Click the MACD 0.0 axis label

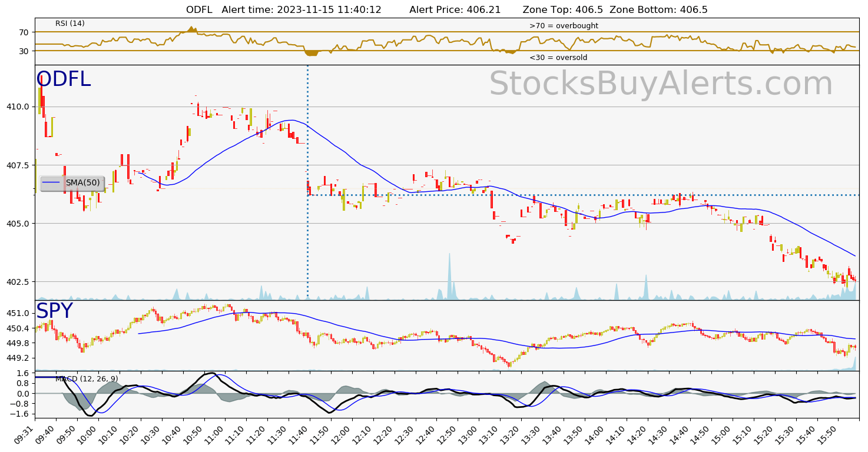point(24,394)
